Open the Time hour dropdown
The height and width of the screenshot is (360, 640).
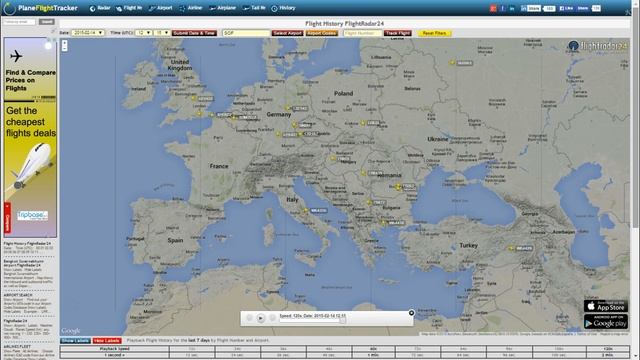pos(144,33)
